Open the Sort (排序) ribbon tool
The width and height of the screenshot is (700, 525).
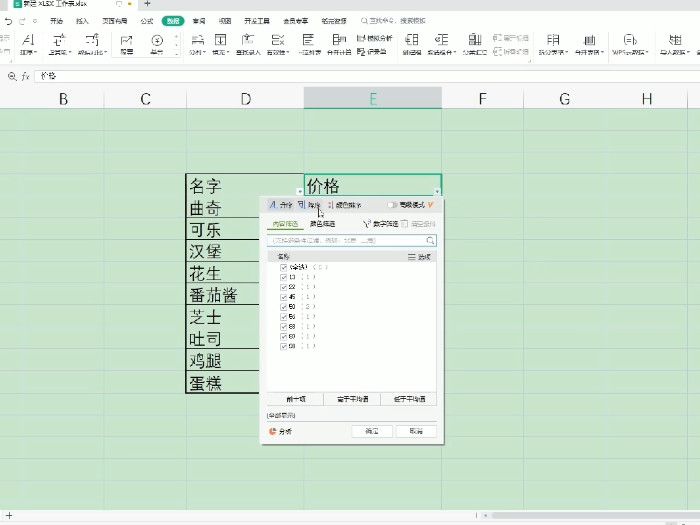coord(28,44)
